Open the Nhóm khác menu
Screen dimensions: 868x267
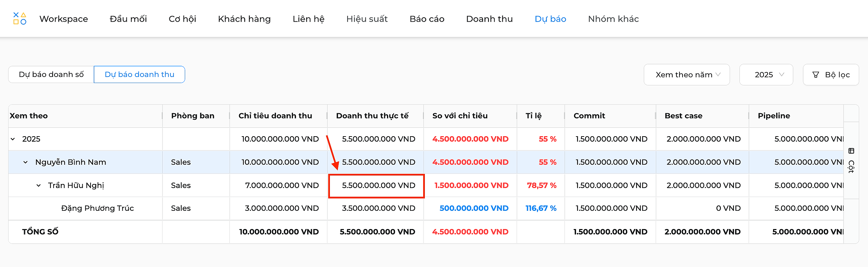point(613,19)
